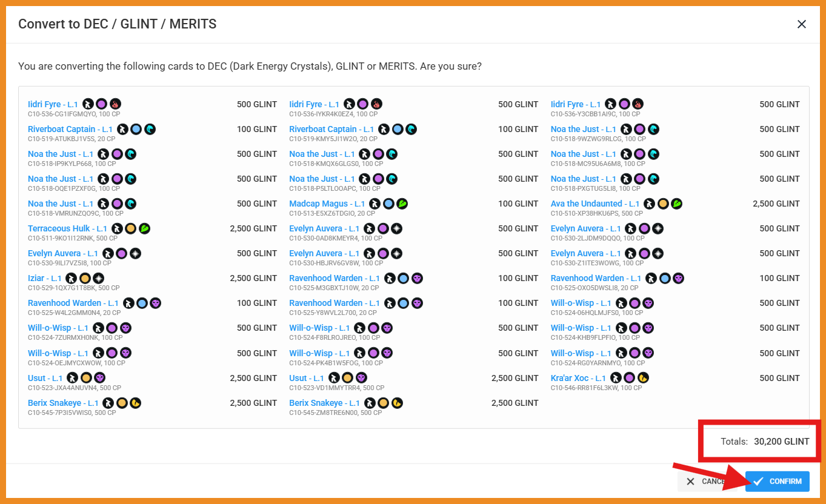This screenshot has height=504, width=826.
Task: Click the edition icon beside Madcap Magus
Action: point(375,204)
